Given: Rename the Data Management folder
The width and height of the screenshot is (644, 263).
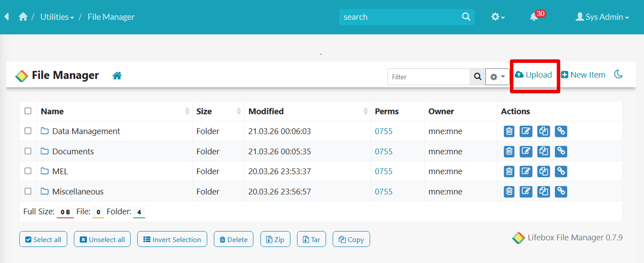Looking at the screenshot, I should (526, 131).
